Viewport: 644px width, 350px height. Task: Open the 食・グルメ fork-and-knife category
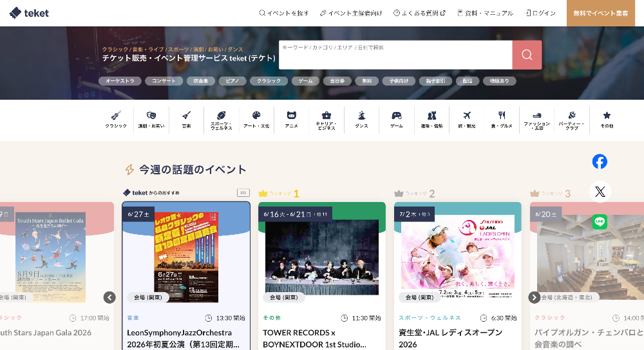click(x=502, y=120)
